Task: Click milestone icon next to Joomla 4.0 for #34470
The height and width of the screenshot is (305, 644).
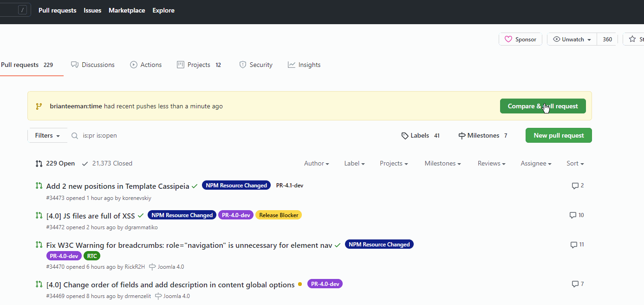Action: (152, 267)
